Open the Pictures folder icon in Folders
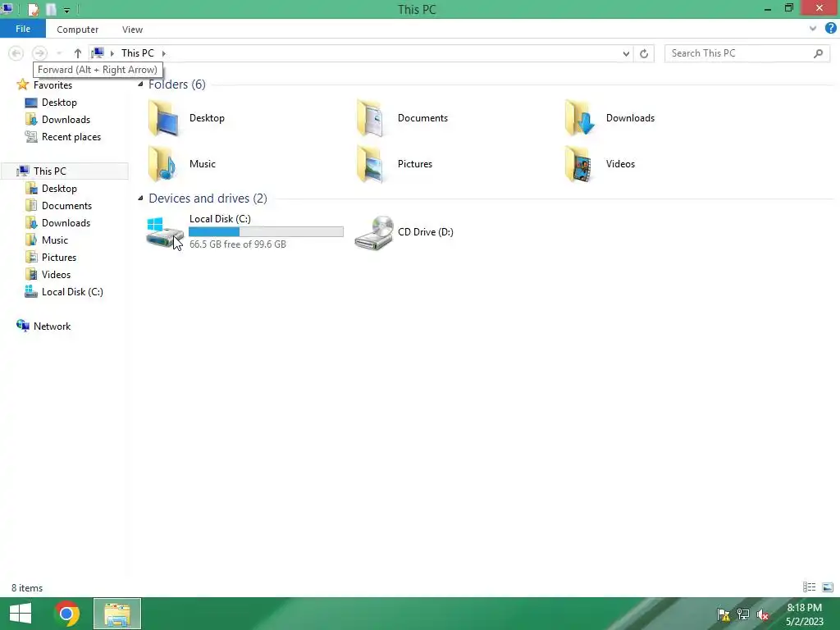Image resolution: width=840 pixels, height=630 pixels. [371, 164]
